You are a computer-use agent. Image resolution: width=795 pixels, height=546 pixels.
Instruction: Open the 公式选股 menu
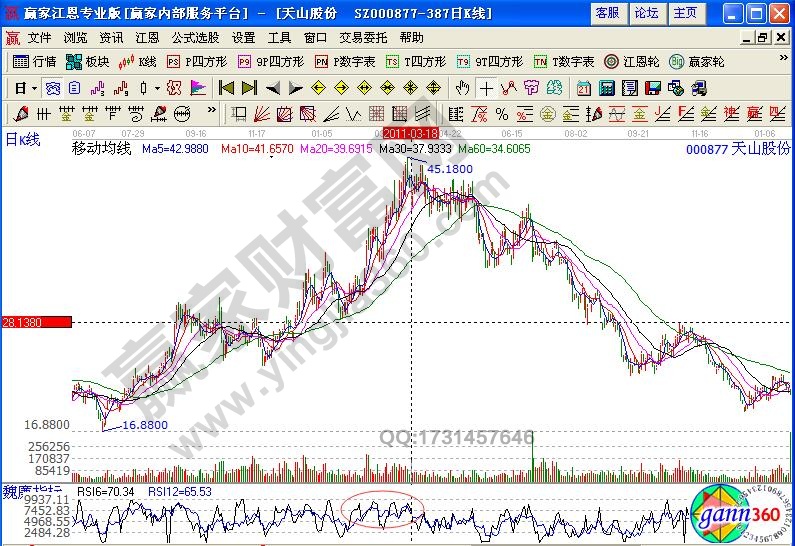195,38
